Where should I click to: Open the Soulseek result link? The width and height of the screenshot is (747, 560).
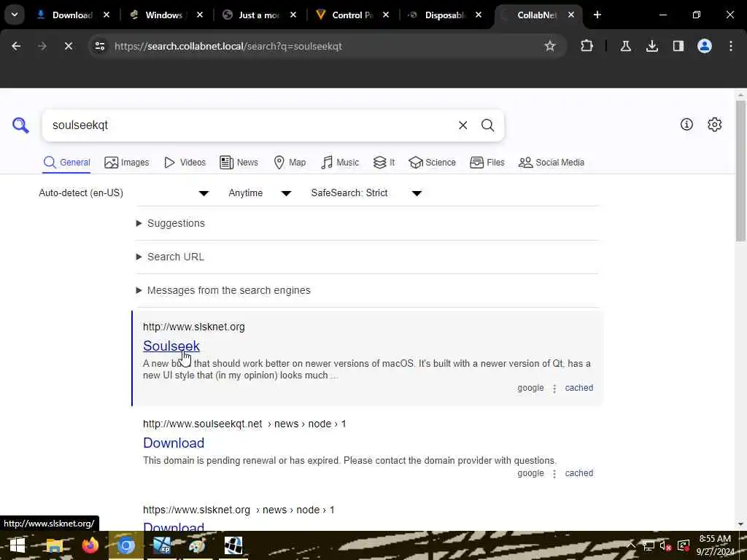tap(171, 346)
